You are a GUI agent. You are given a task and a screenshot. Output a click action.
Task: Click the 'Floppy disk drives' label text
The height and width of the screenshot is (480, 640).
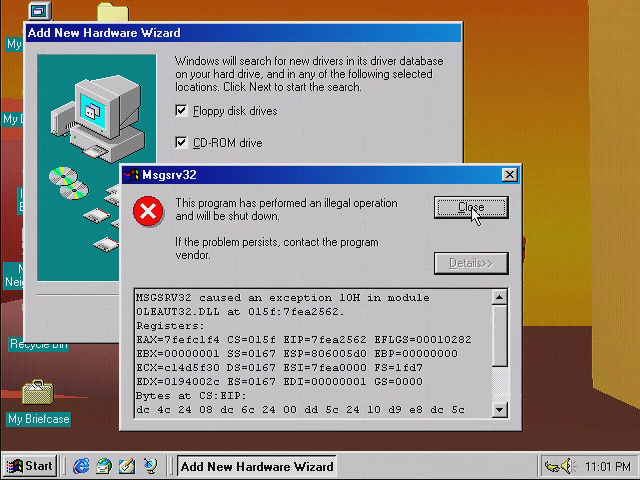[235, 111]
